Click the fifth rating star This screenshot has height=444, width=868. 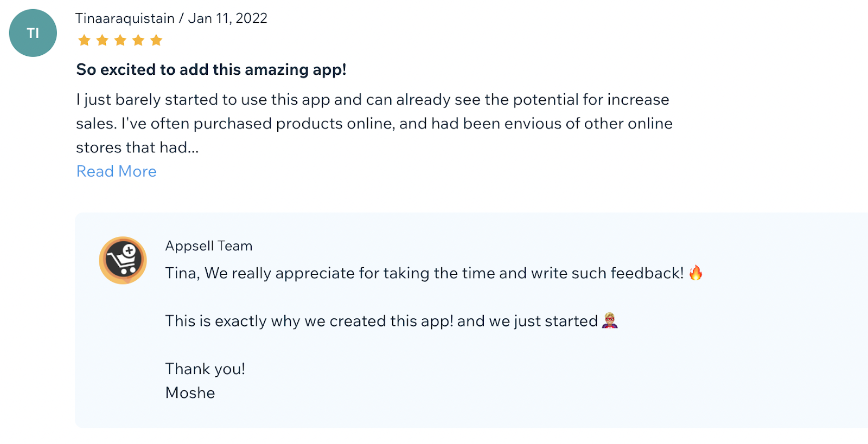click(x=156, y=40)
